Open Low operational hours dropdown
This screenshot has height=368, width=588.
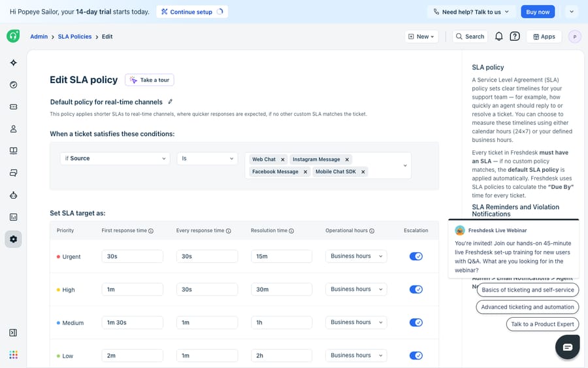point(356,355)
